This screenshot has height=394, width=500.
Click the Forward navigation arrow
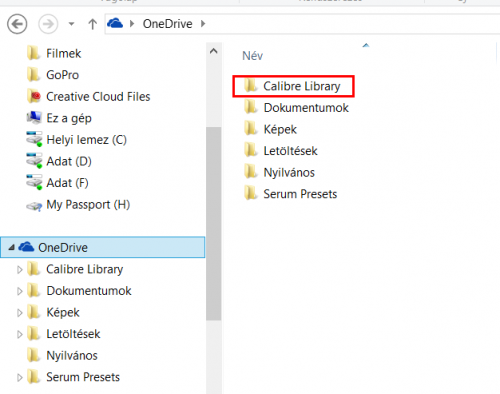(48, 24)
